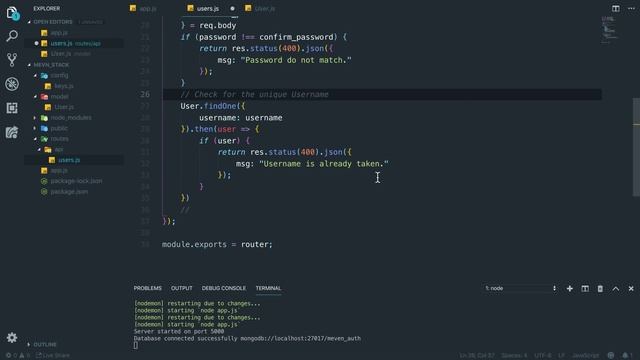Open the editor More Actions ellipsis
Viewport: 640px width, 360px height.
point(631,9)
